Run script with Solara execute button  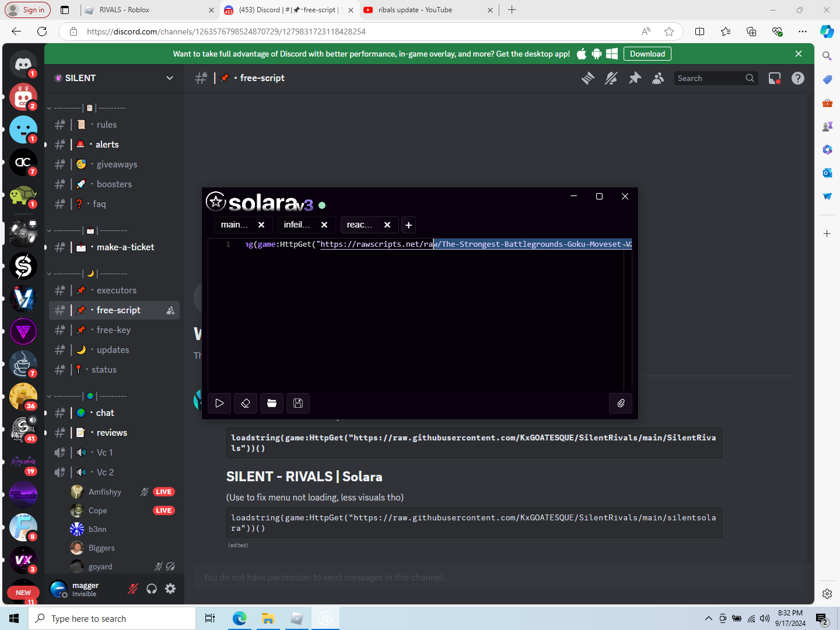(219, 403)
